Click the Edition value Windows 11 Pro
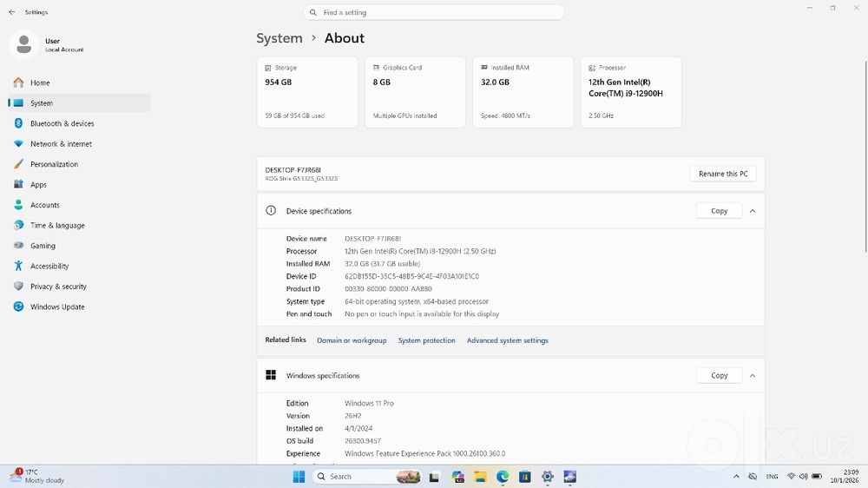This screenshot has width=868, height=488. pyautogui.click(x=369, y=403)
